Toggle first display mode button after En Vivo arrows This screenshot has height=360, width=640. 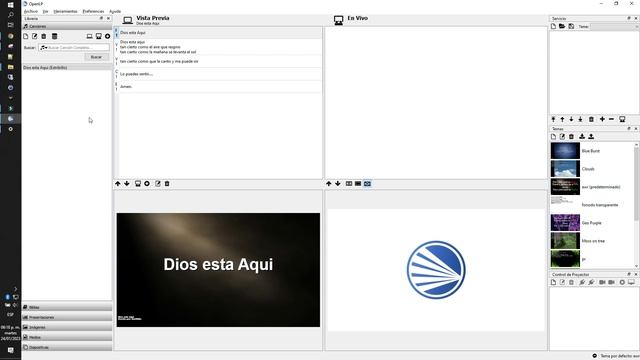click(x=349, y=184)
